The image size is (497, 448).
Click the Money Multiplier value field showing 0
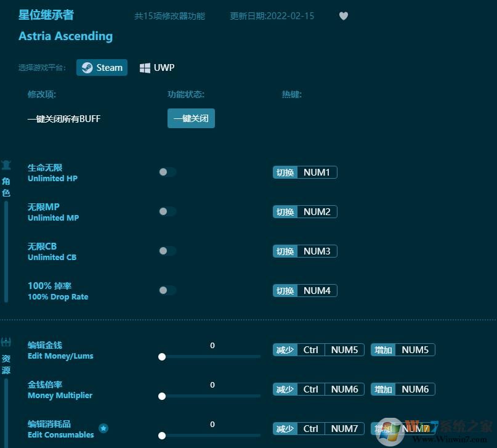pyautogui.click(x=212, y=385)
